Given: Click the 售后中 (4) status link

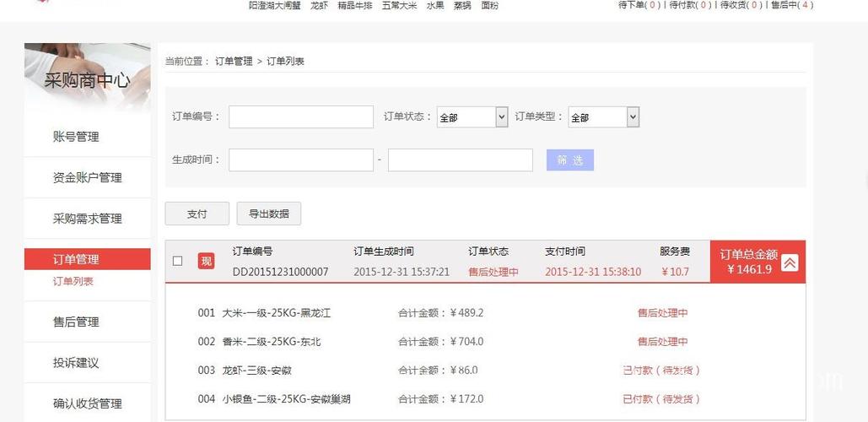Looking at the screenshot, I should 792,5.
